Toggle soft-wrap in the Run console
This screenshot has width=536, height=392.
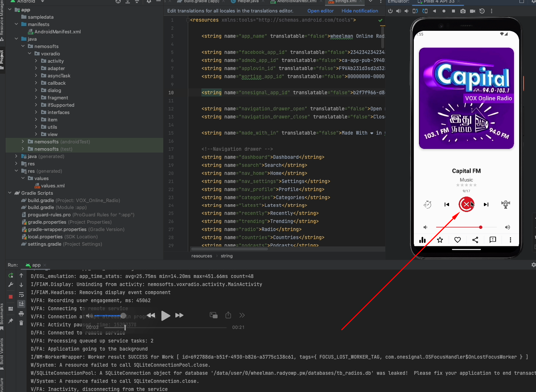click(x=21, y=294)
